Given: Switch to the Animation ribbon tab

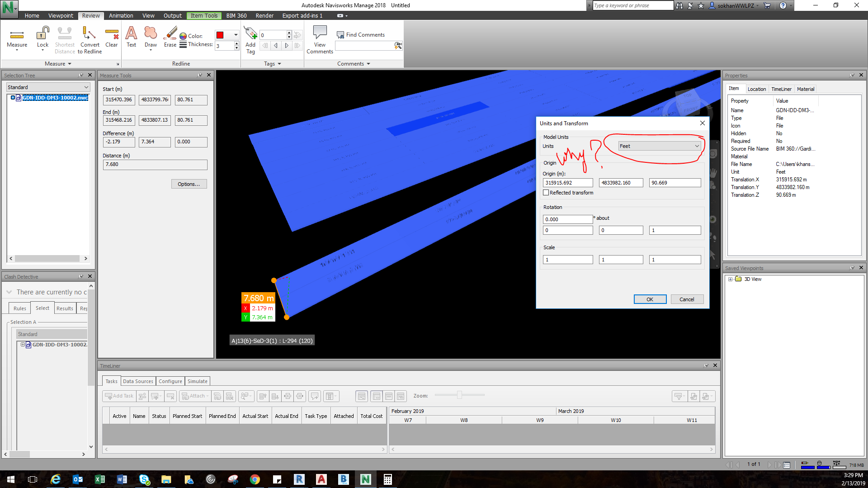Looking at the screenshot, I should pos(121,16).
